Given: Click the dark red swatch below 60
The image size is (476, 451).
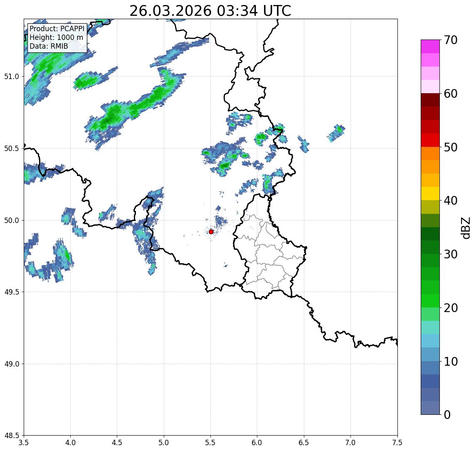Looking at the screenshot, I should [430, 100].
